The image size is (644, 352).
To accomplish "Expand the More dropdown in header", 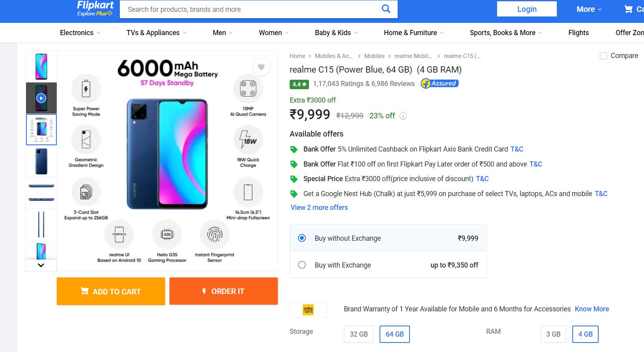I will (589, 9).
